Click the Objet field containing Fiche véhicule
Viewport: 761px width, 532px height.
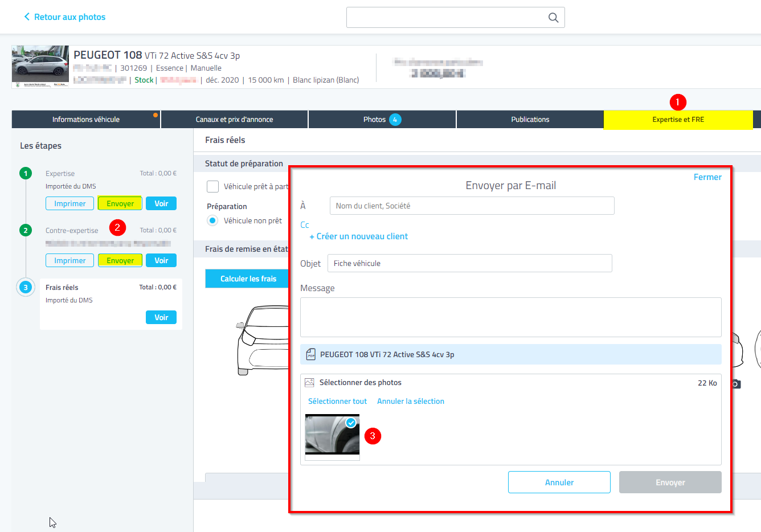[470, 263]
